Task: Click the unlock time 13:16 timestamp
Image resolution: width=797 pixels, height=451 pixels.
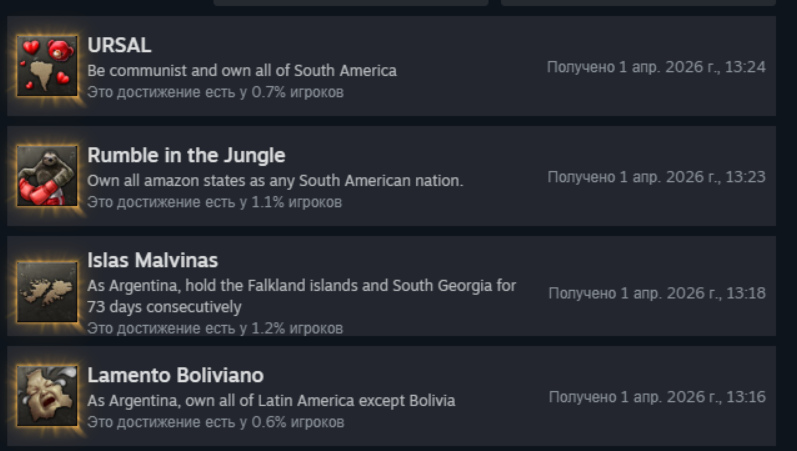Action: (656, 397)
